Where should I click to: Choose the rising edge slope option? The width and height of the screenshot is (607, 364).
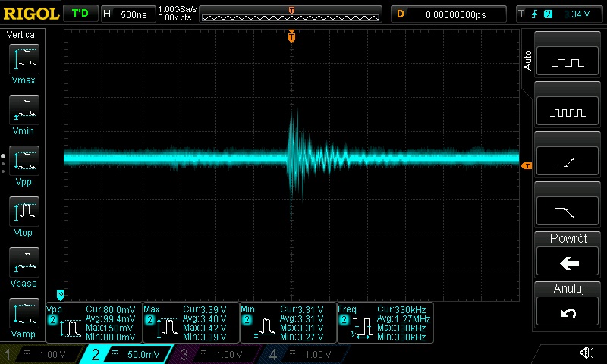(x=568, y=162)
